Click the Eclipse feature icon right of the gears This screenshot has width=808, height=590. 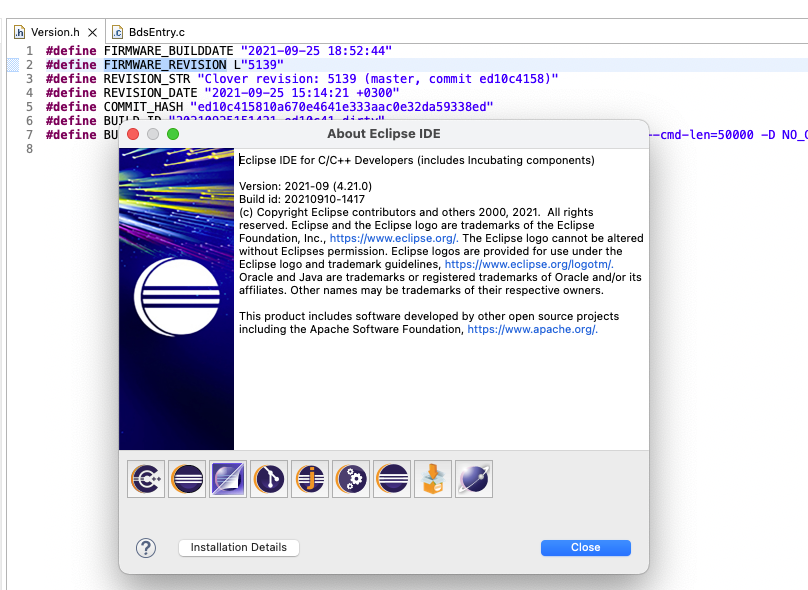tap(392, 479)
